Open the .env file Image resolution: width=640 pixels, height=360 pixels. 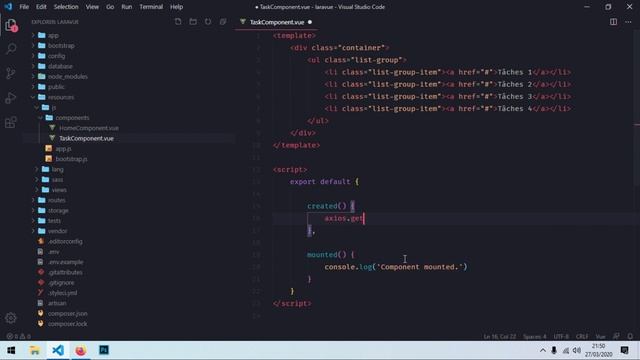(53, 252)
